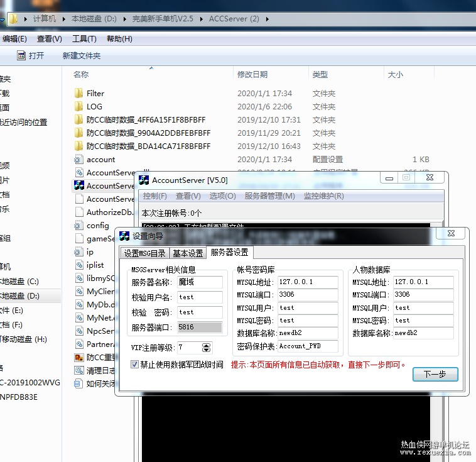476x462 pixels.
Task: Switch to the 设置MSG目录 tab
Action: pyautogui.click(x=144, y=253)
